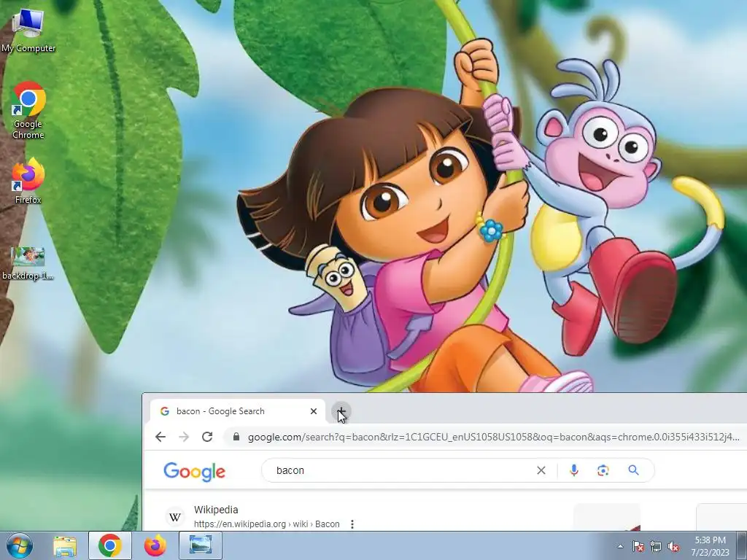The height and width of the screenshot is (560, 747).
Task: Click the Wikipedia W favicon
Action: point(175,517)
